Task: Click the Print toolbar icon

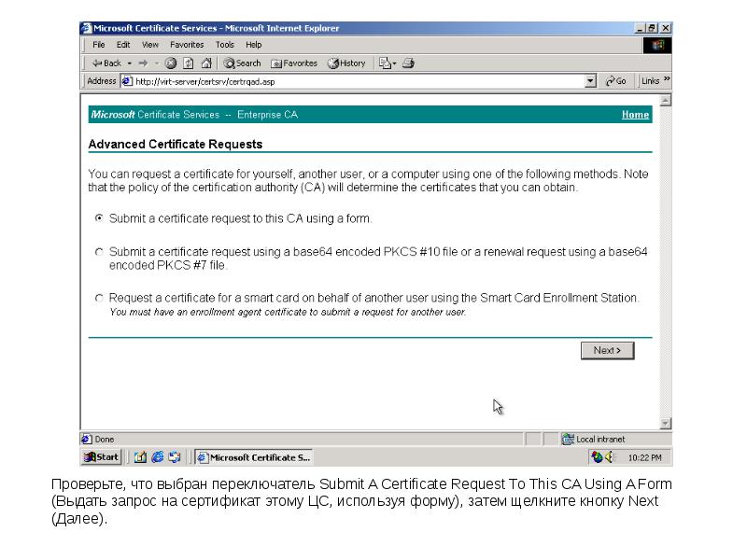Action: point(408,63)
